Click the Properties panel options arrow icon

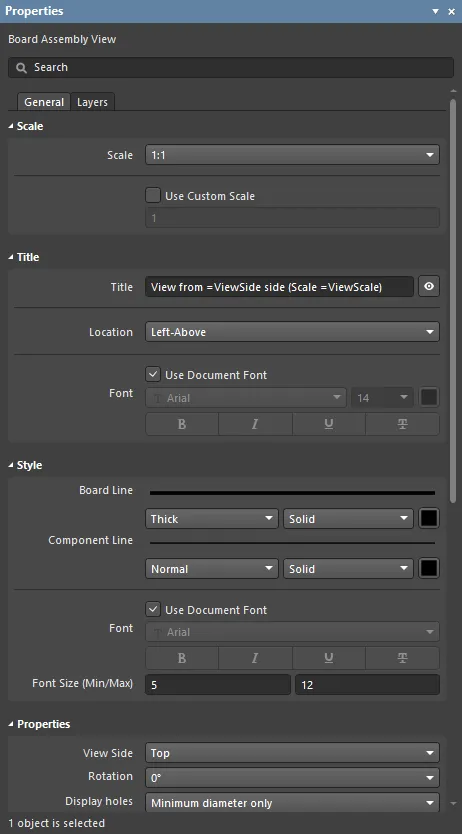click(x=435, y=11)
